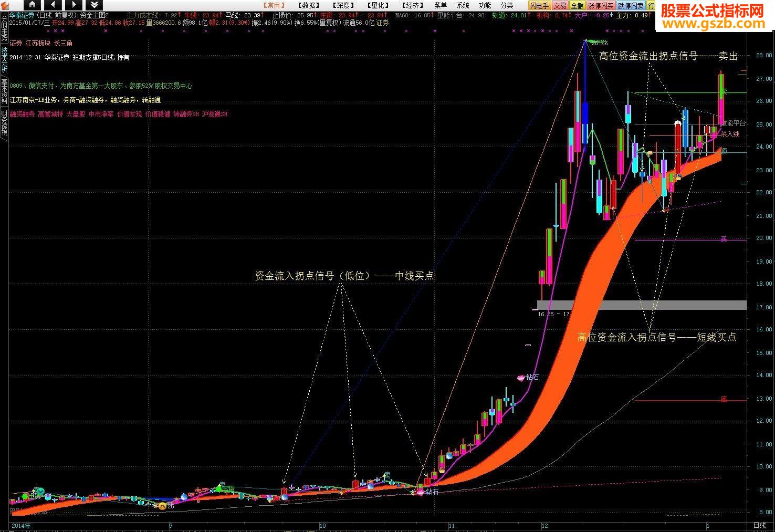The height and width of the screenshot is (532, 775).
Task: Click the 量能平台 24.98 indicator value
Action: (x=460, y=15)
